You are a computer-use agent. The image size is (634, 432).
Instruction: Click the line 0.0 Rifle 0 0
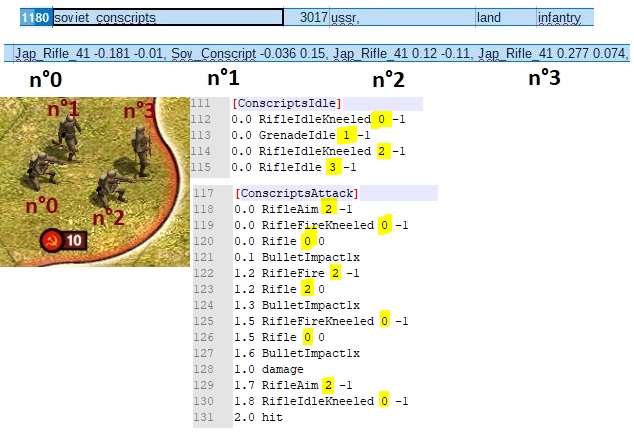279,241
